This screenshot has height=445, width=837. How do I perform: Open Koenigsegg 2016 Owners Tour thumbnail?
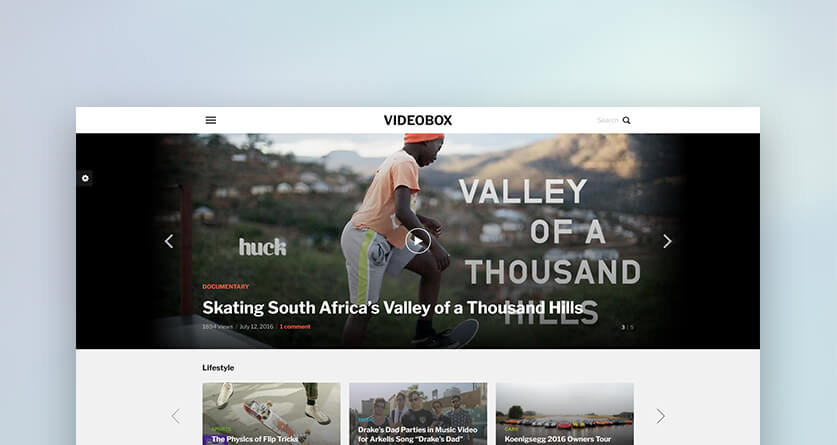[565, 414]
